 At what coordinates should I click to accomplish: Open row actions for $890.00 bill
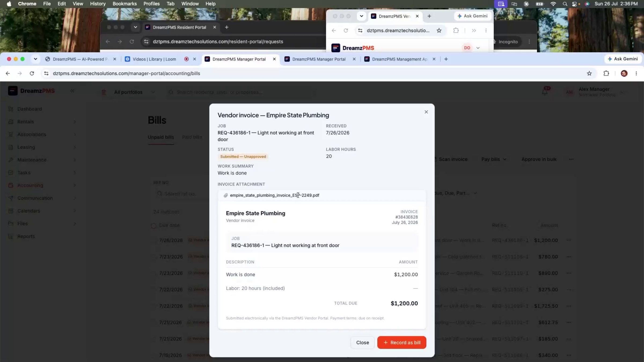click(x=569, y=273)
